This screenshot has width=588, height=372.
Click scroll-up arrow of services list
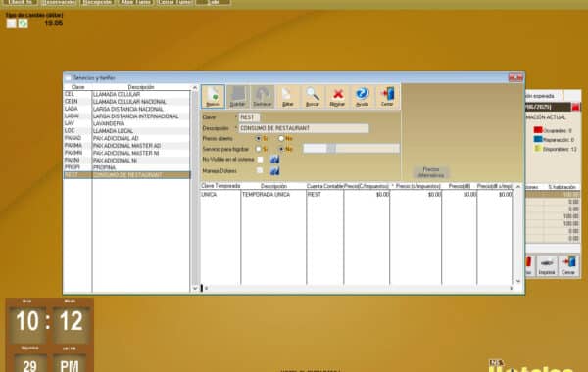point(195,87)
